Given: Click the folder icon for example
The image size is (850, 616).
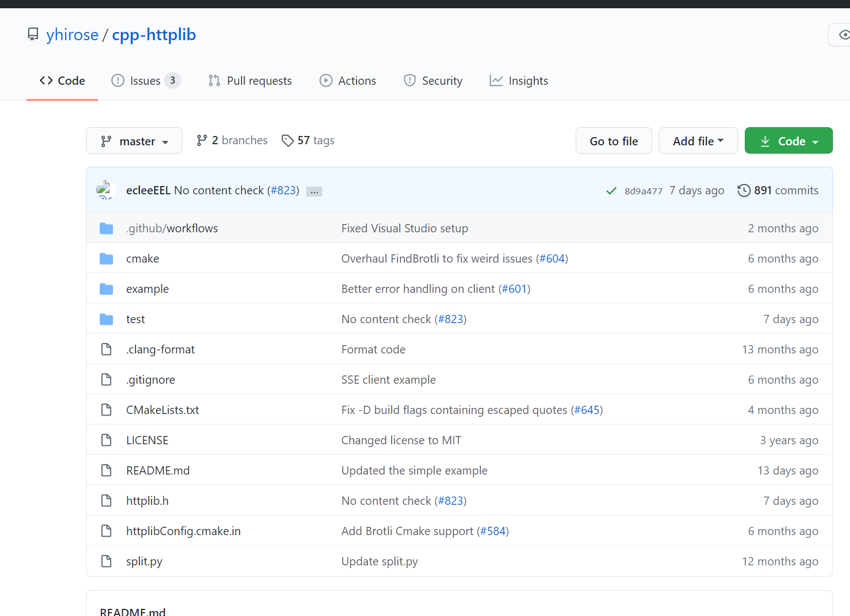Looking at the screenshot, I should pos(106,289).
